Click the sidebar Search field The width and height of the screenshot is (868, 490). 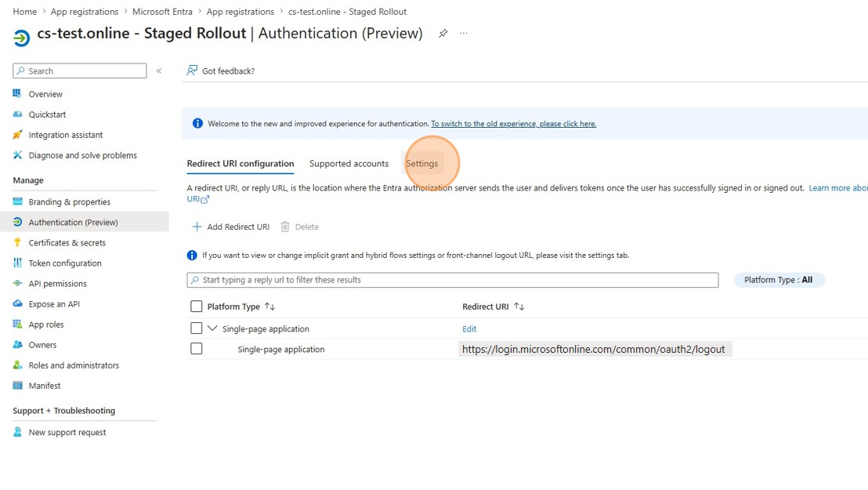[x=80, y=71]
